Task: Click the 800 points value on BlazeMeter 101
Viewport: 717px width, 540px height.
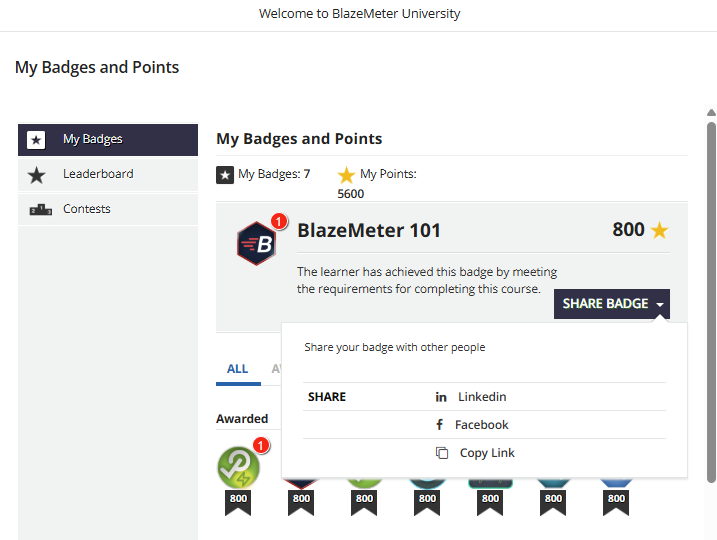Action: 628,230
